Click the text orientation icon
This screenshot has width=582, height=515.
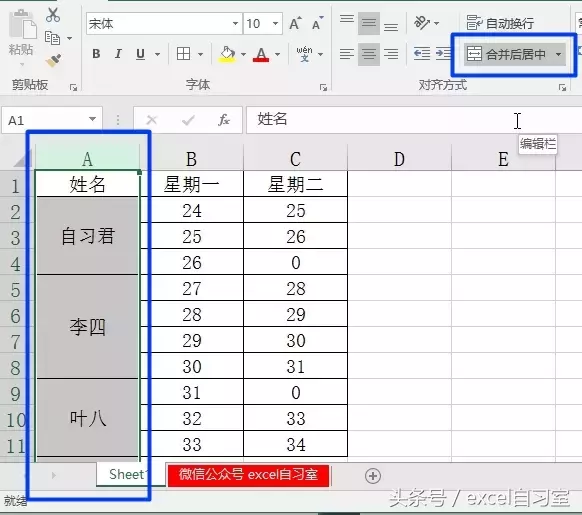point(422,23)
